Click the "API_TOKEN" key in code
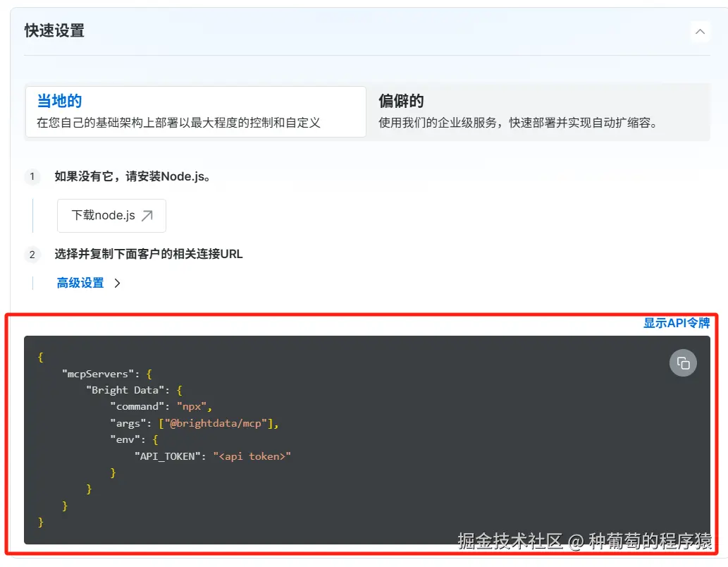This screenshot has height=567, width=728. point(168,456)
